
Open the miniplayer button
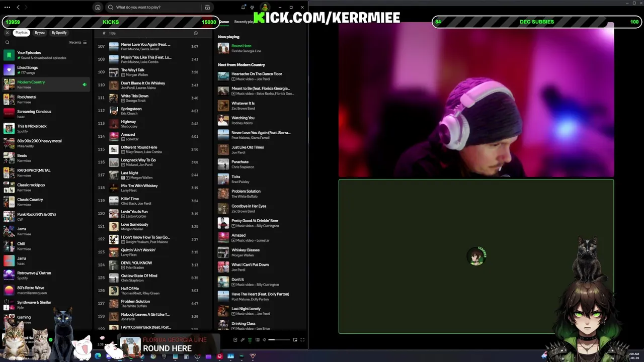point(295,339)
